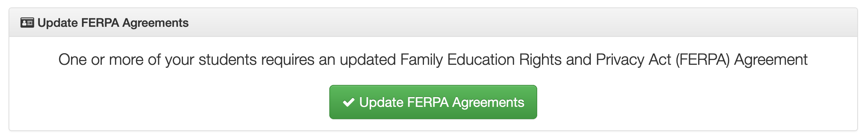Click the word Agreements on the green button
Screen dimensions: 868x140
click(488, 103)
